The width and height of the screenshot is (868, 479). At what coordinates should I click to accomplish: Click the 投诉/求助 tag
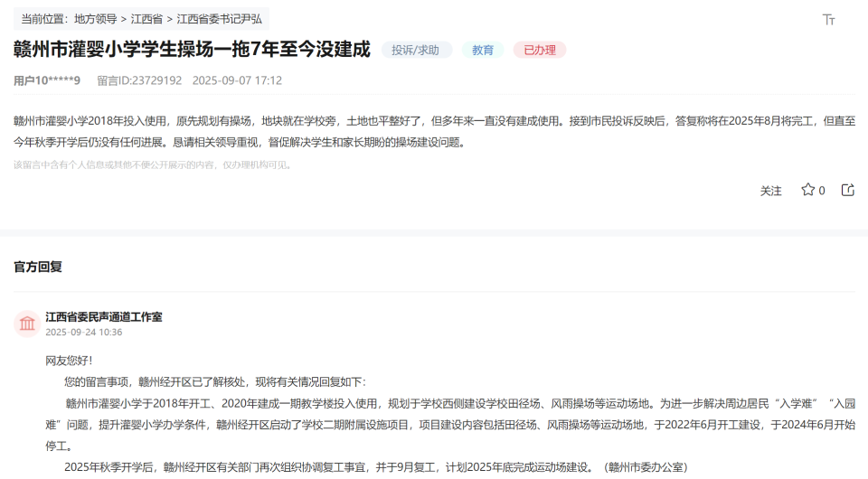click(416, 50)
